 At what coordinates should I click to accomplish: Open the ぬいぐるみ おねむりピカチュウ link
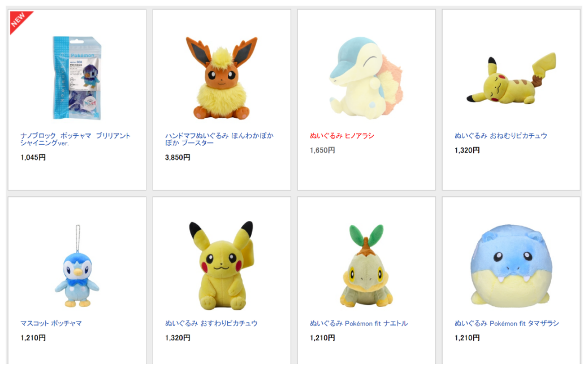pyautogui.click(x=500, y=136)
